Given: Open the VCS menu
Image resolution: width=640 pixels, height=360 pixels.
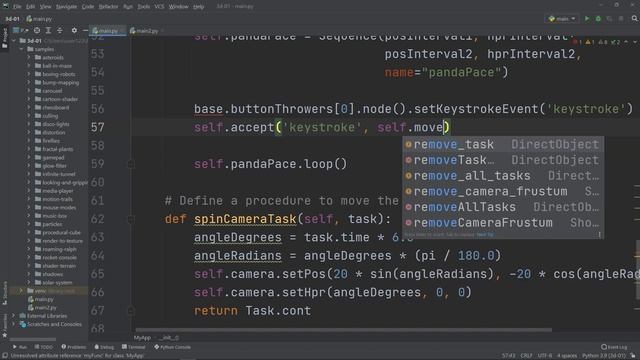Looking at the screenshot, I should (159, 7).
